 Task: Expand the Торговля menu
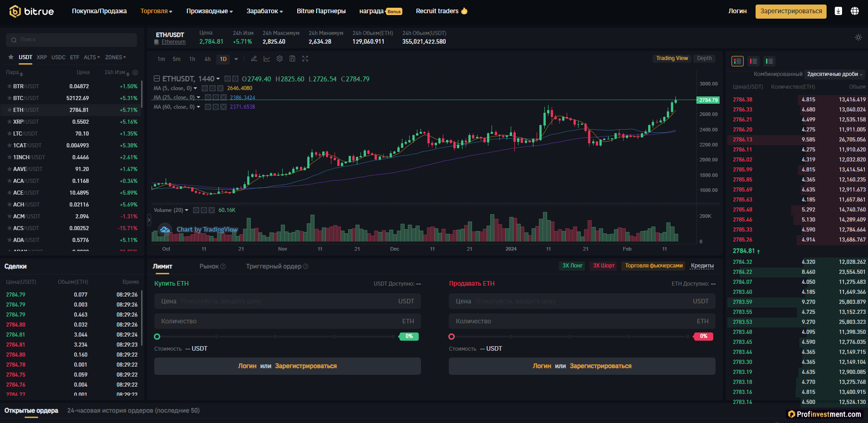coord(157,11)
